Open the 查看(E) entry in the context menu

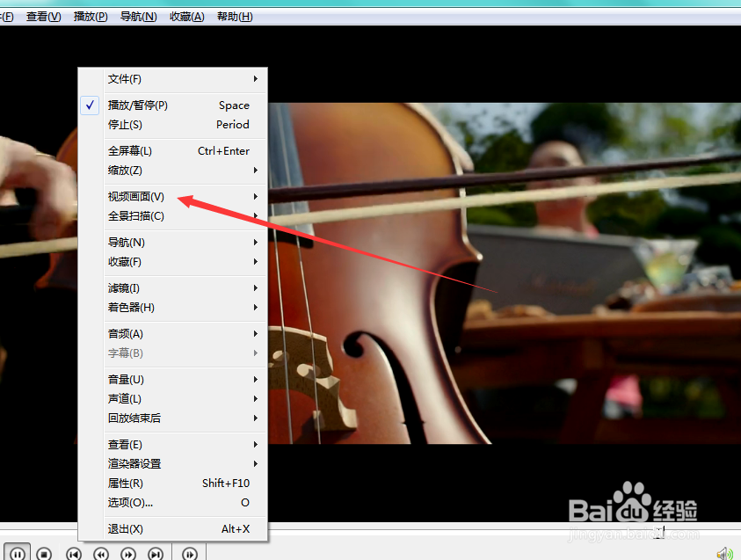tap(173, 445)
